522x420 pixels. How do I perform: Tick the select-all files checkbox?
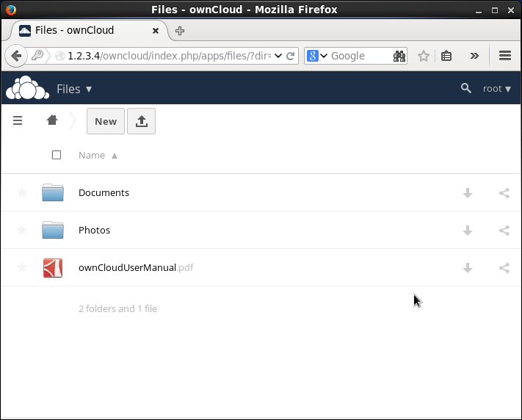(57, 155)
